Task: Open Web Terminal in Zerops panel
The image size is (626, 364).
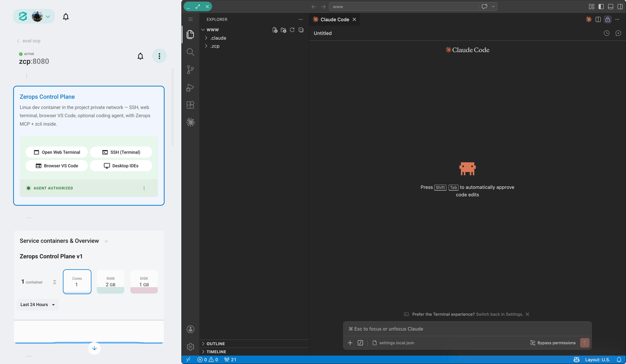Action: click(57, 152)
